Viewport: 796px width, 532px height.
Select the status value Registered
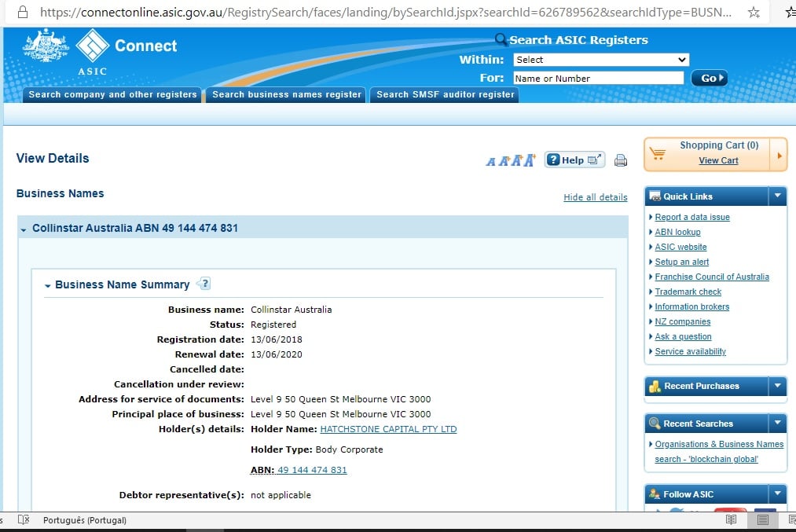tap(273, 325)
